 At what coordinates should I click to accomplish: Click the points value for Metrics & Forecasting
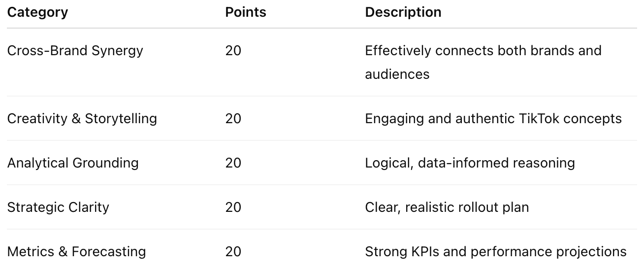pos(233,252)
